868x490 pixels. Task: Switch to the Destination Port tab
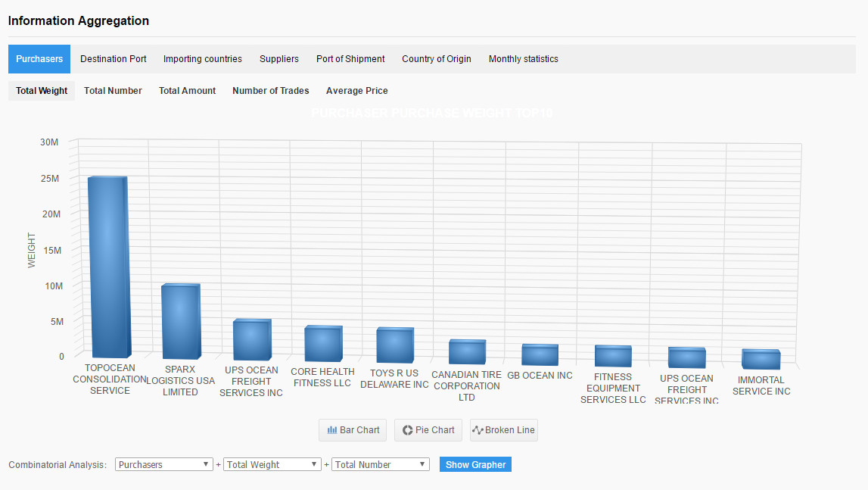tap(114, 59)
